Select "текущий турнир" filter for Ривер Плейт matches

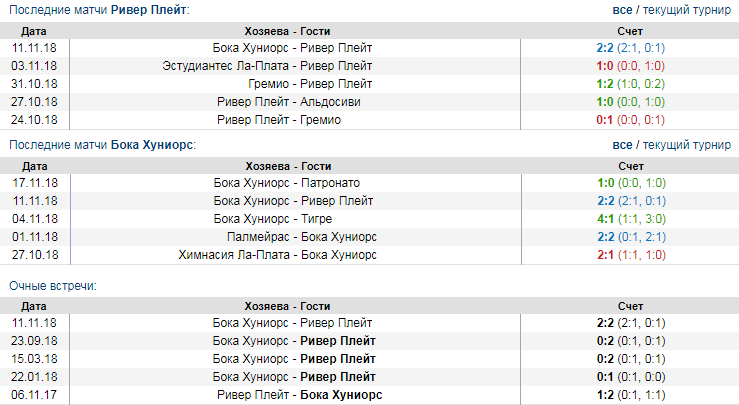pyautogui.click(x=686, y=10)
